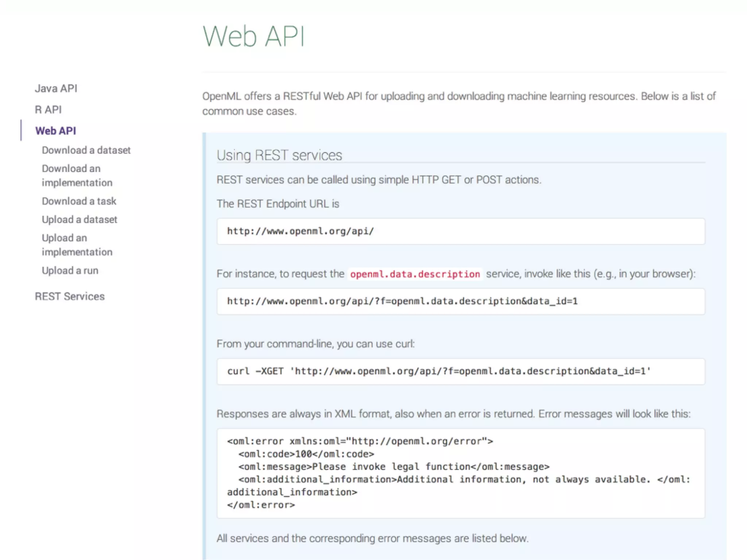Click the All services listed below sentence
The height and width of the screenshot is (560, 747).
pos(372,538)
